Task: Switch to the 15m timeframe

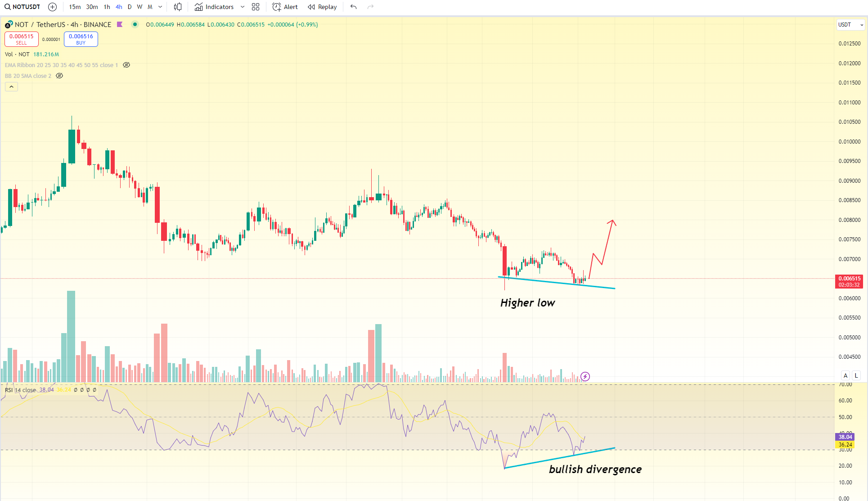Action: point(75,7)
